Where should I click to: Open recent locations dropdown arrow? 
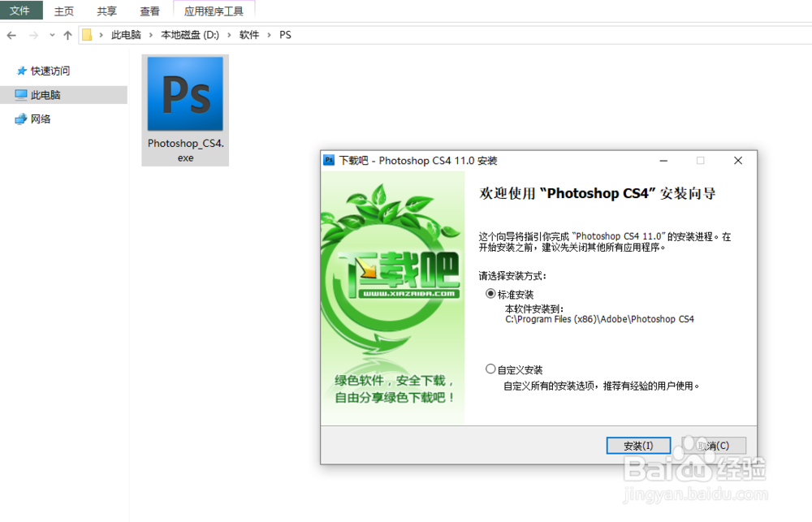tap(52, 35)
